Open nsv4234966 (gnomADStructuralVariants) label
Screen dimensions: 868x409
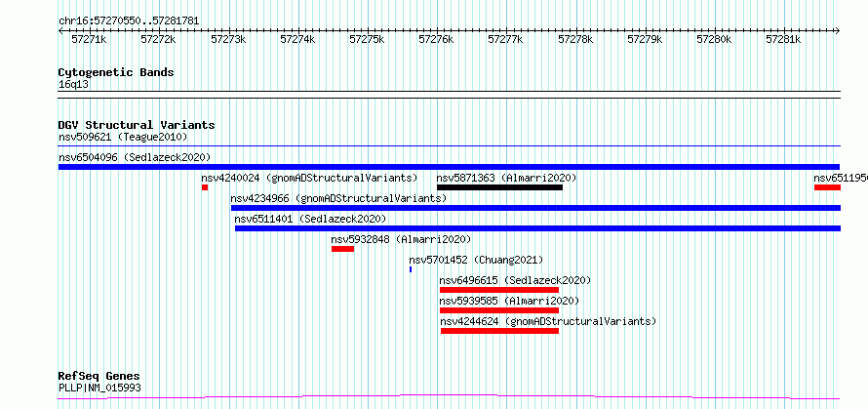(x=338, y=198)
